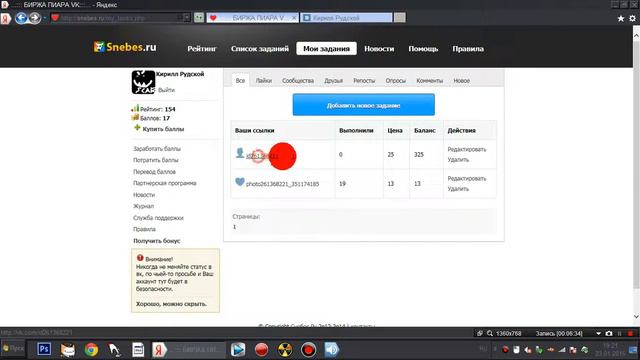The width and height of the screenshot is (640, 360).
Task: Open the Yandex logo menu button
Action: point(5,18)
